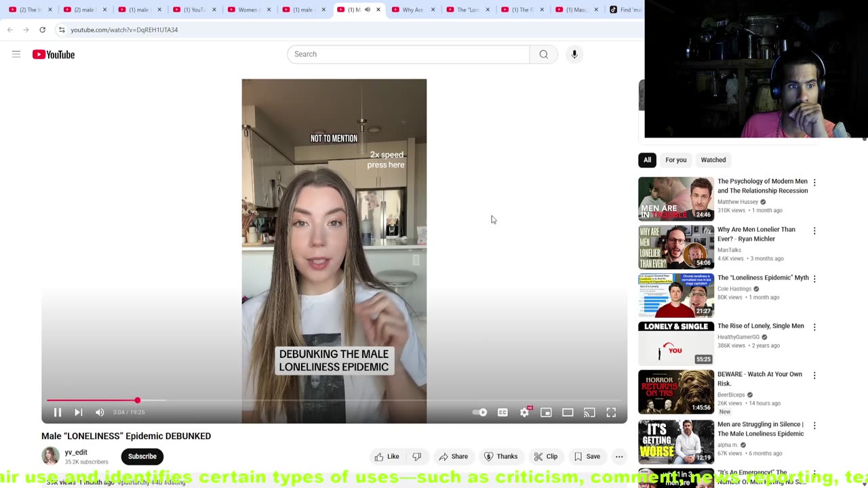Dislike the video
This screenshot has width=868, height=488.
click(x=417, y=457)
